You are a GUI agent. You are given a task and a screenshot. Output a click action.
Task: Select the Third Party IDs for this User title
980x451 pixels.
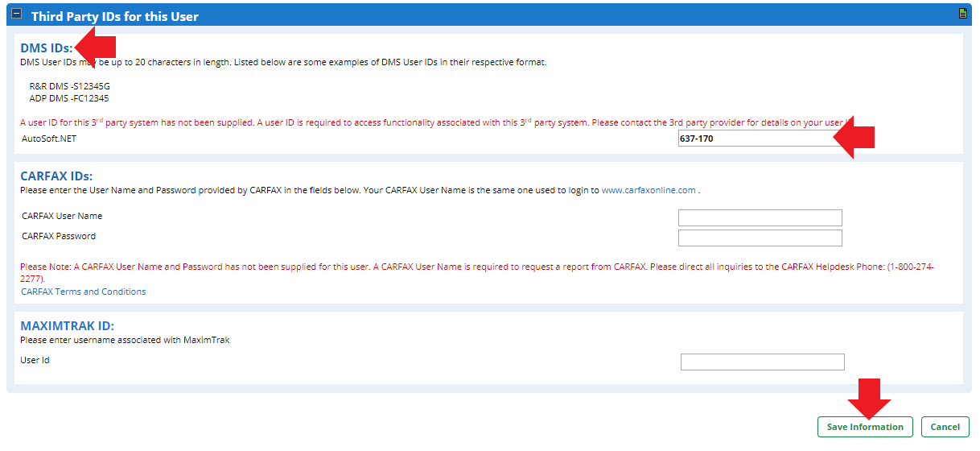coord(115,16)
